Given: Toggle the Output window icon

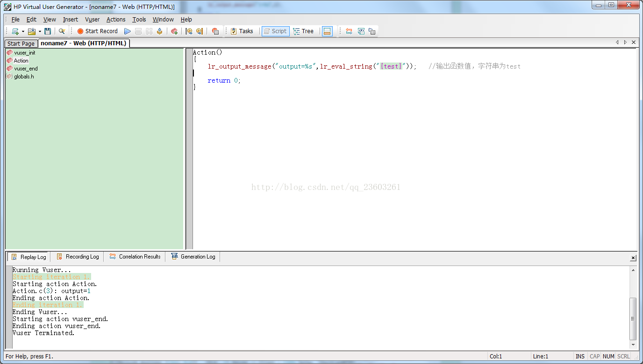Looking at the screenshot, I should (x=327, y=31).
